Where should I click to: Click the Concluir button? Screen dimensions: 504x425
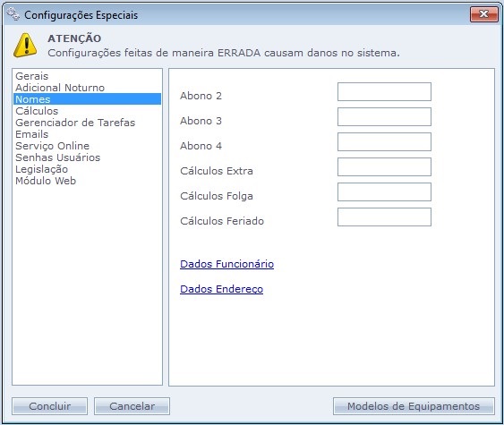tap(50, 406)
